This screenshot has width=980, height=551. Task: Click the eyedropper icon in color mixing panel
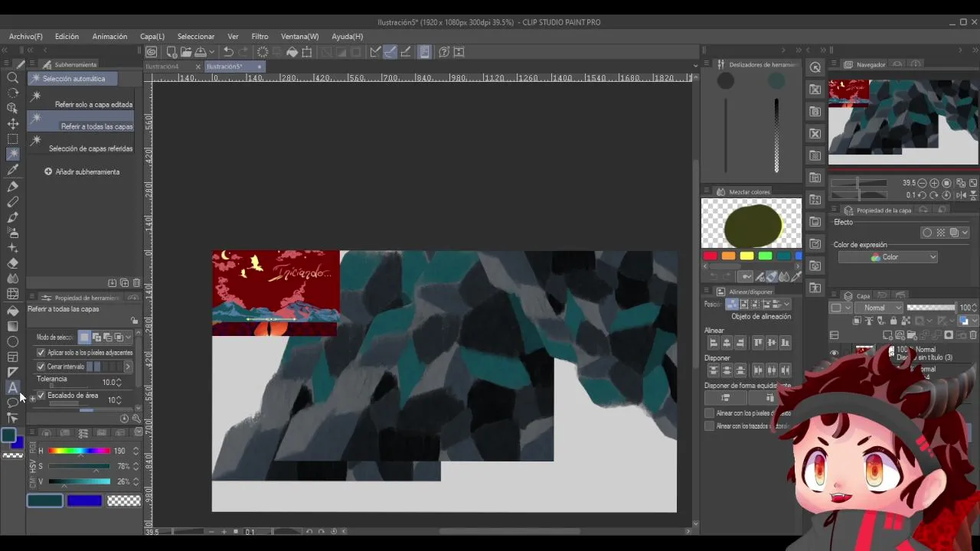point(796,276)
